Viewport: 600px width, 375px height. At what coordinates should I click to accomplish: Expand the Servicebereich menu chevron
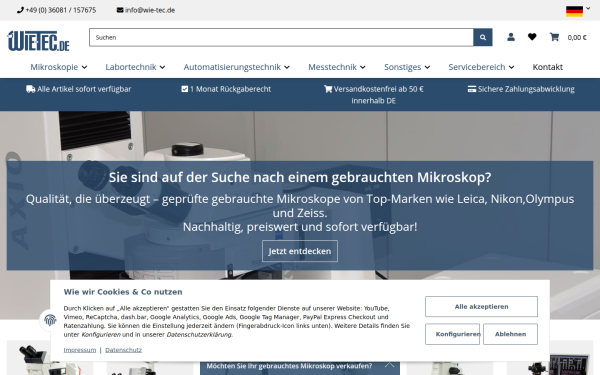click(511, 67)
